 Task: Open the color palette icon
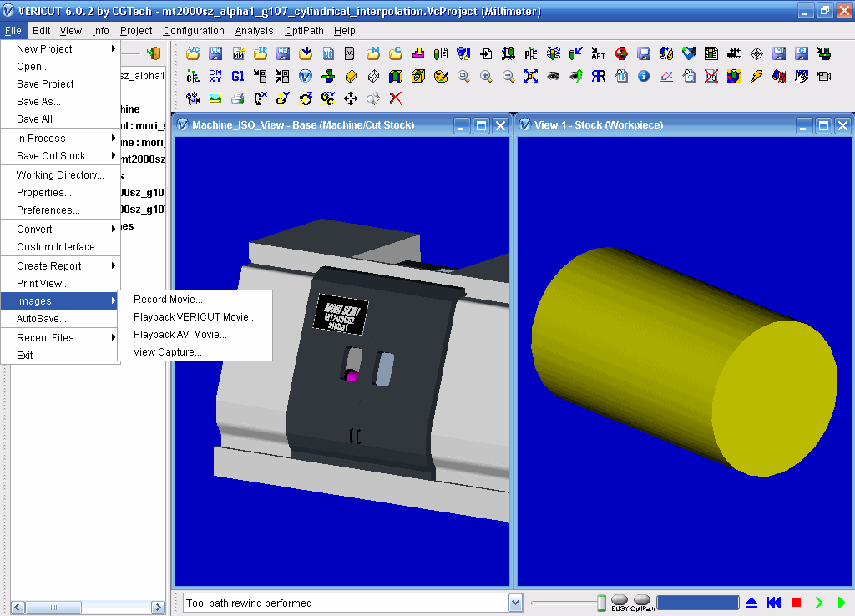pyautogui.click(x=441, y=76)
